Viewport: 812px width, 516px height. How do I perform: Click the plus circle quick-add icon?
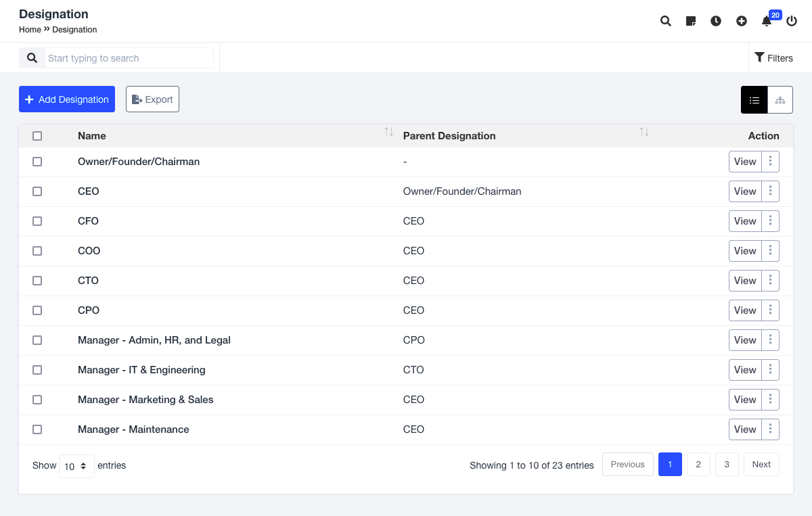(742, 21)
